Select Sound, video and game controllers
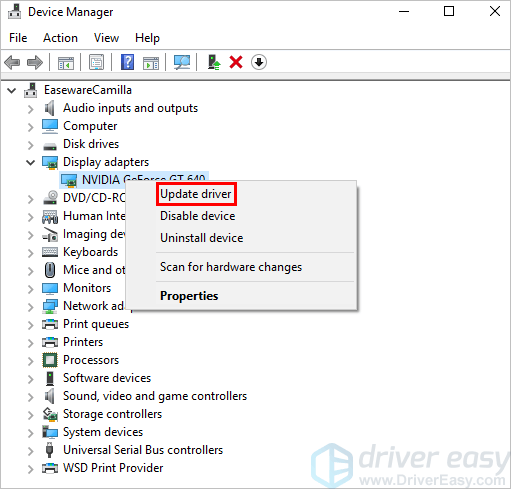 pyautogui.click(x=155, y=396)
